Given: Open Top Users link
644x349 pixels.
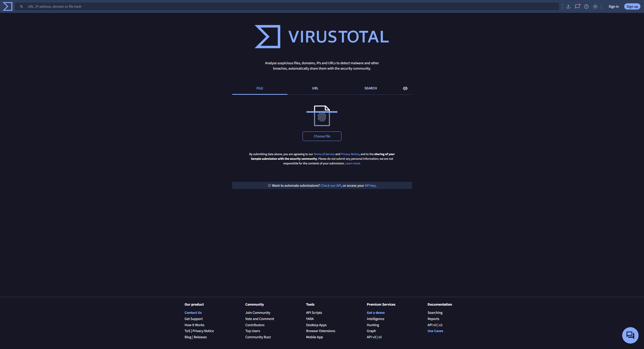Looking at the screenshot, I should pos(253,331).
